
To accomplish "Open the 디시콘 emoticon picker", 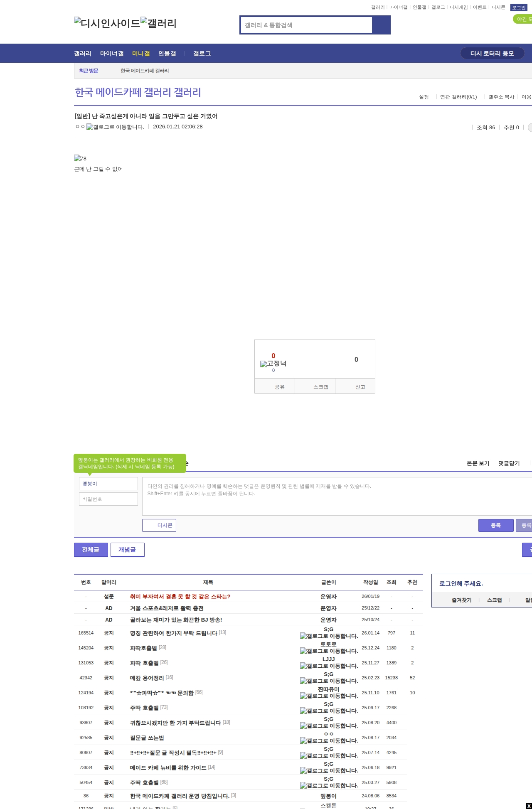I will tap(159, 525).
